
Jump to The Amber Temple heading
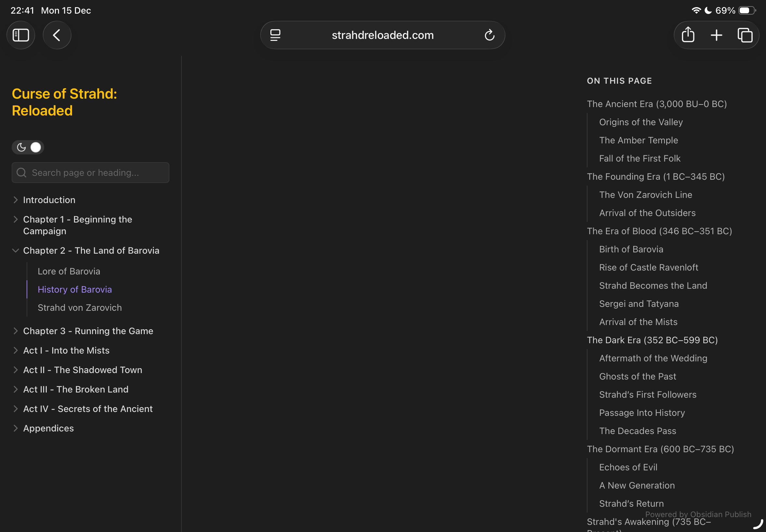click(x=638, y=140)
